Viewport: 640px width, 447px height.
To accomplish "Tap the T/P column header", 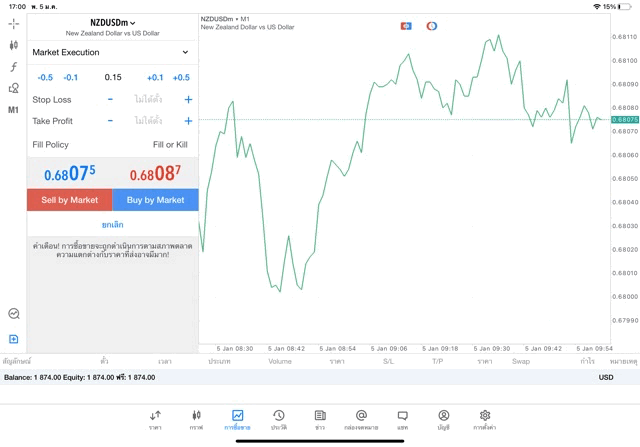I will (438, 361).
